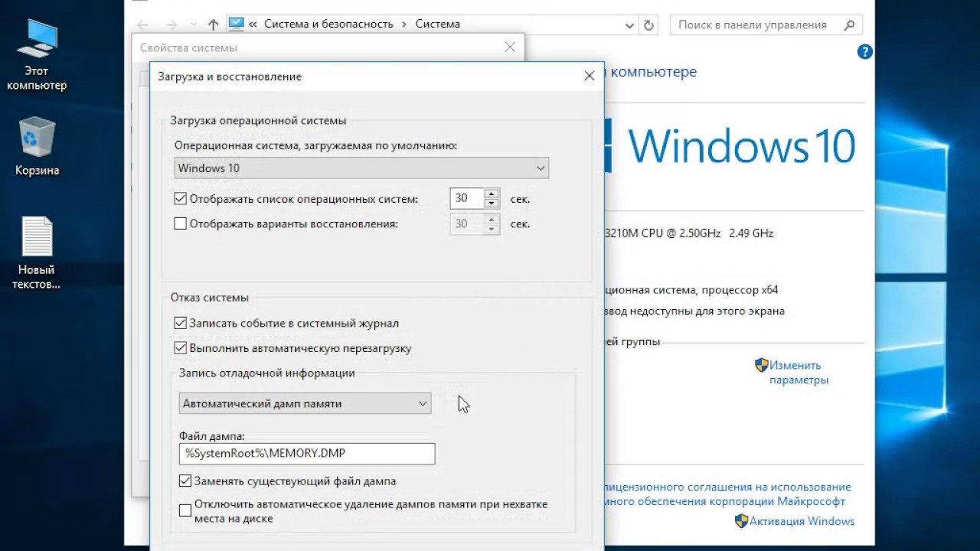
Task: Click the search magnifier icon
Action: click(x=848, y=24)
